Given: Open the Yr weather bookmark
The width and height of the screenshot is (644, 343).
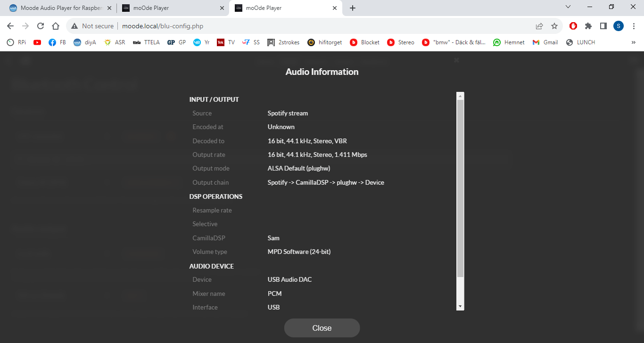Looking at the screenshot, I should pyautogui.click(x=201, y=42).
